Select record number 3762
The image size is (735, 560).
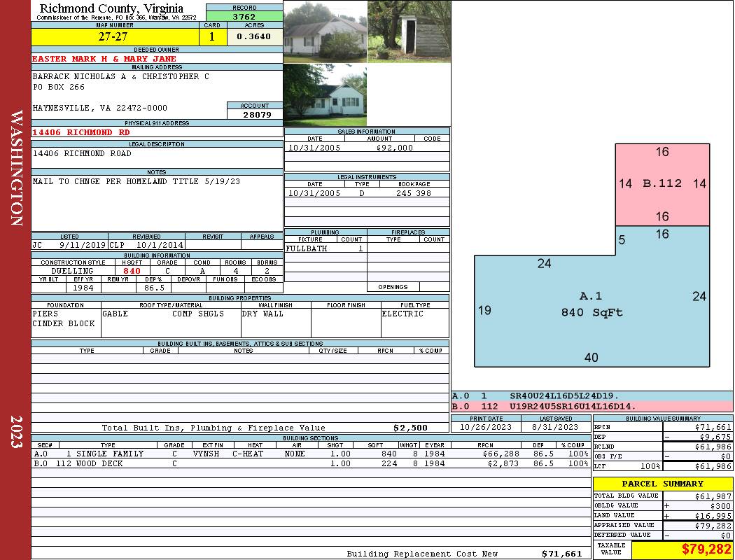click(x=244, y=17)
